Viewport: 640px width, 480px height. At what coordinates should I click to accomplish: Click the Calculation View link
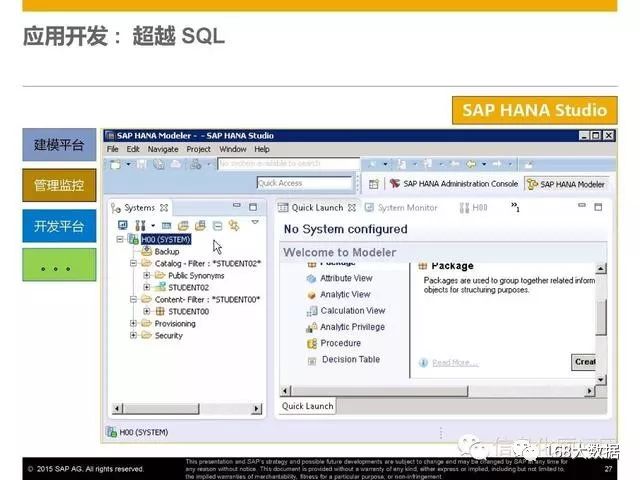[x=353, y=311]
